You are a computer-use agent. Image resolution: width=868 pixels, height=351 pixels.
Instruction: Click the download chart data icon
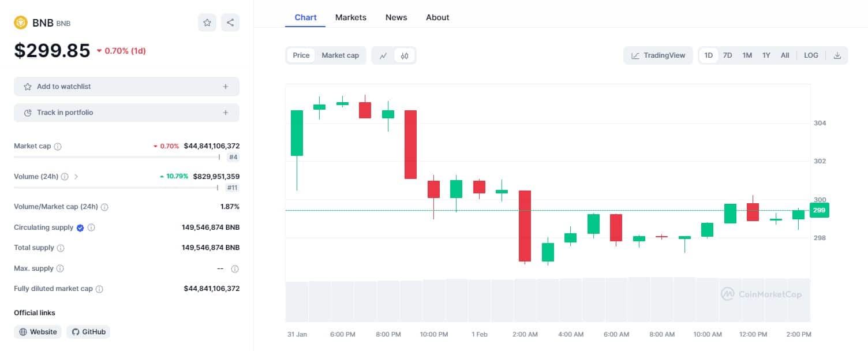pyautogui.click(x=837, y=55)
